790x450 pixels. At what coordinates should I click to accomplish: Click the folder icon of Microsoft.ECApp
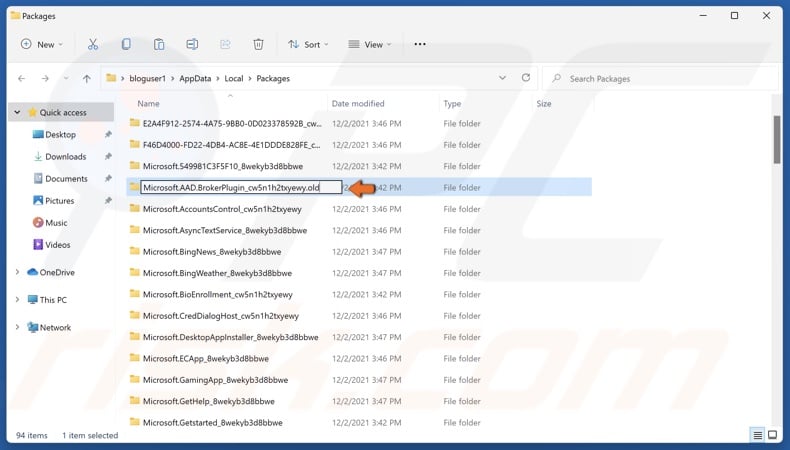tap(135, 358)
